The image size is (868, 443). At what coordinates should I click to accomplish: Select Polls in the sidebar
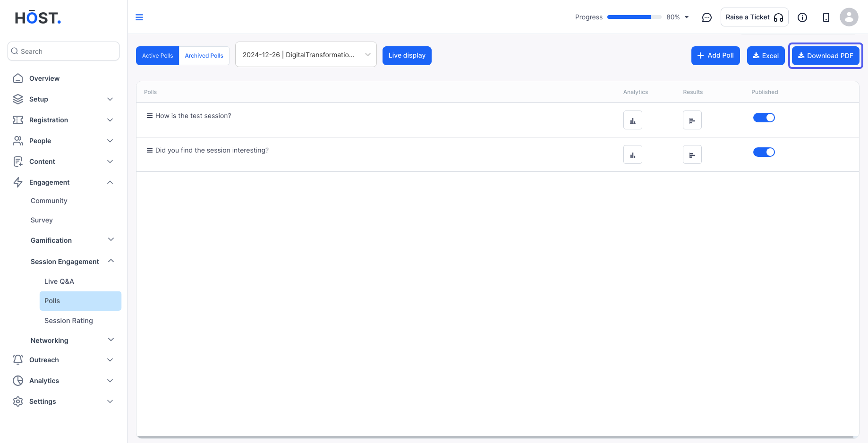[x=80, y=301]
